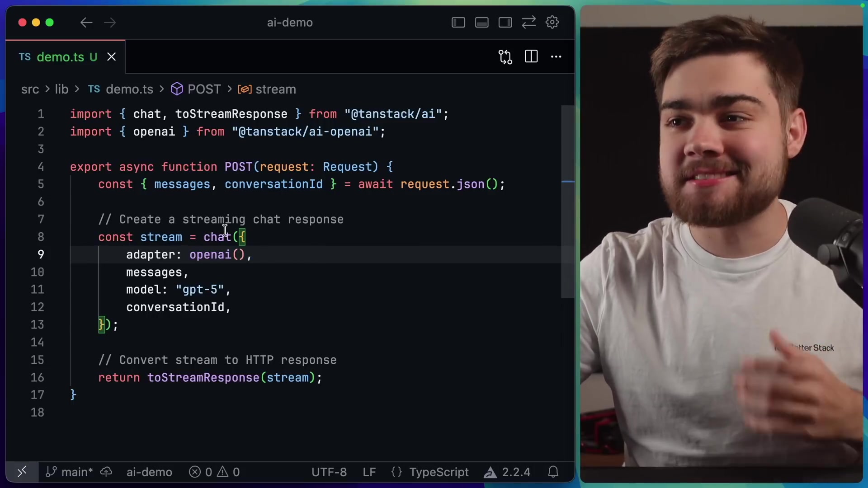Click the Open Changes compare icon
Viewport: 868px width, 488px height.
[x=505, y=56]
